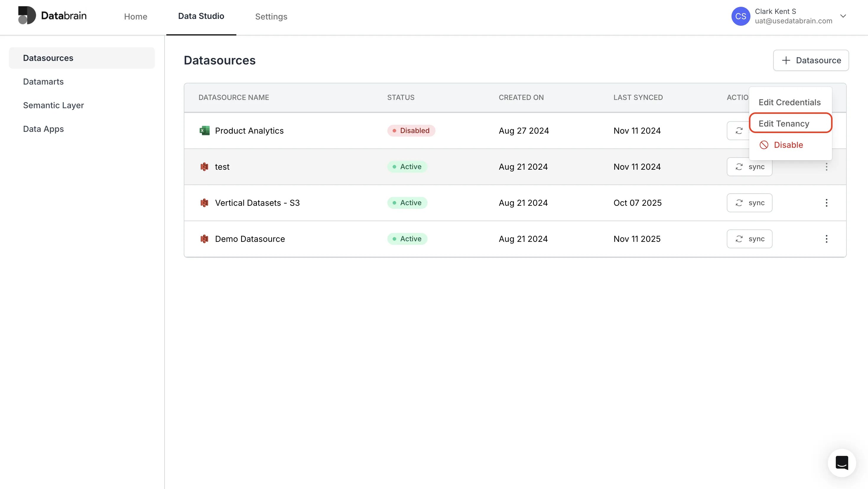The width and height of the screenshot is (868, 489).
Task: Click the Active badge in the test row
Action: (x=407, y=167)
